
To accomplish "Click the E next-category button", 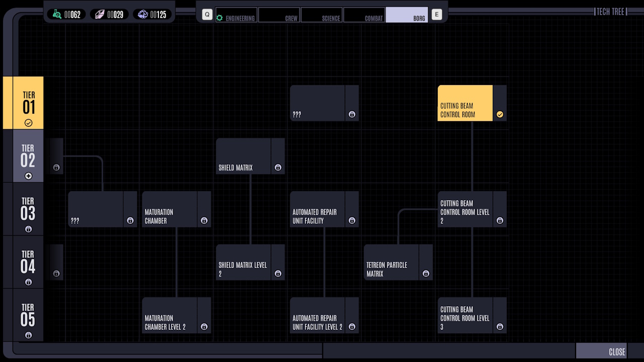I will (437, 14).
